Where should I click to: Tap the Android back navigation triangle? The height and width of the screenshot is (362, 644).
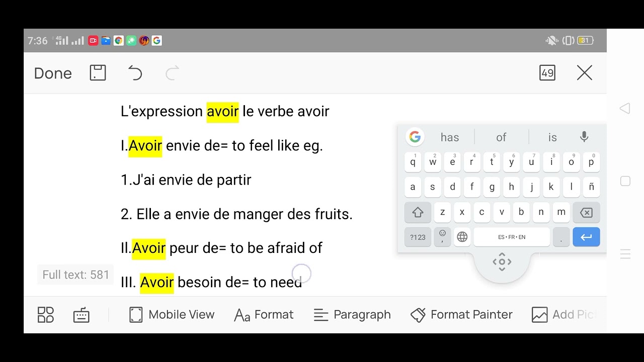pos(625,108)
